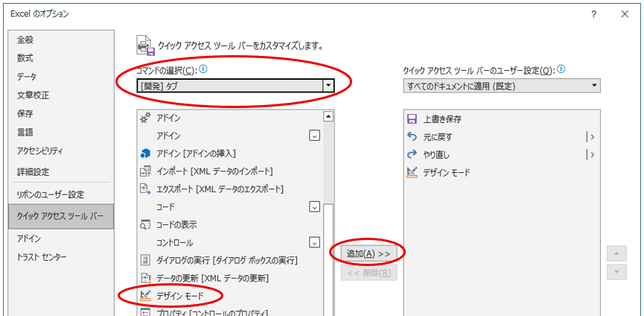Expand the アドイン group chevron

tap(314, 136)
